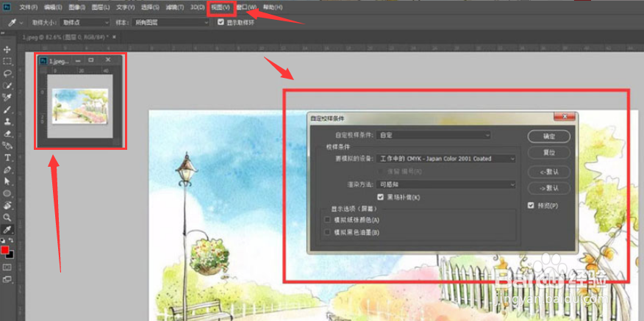
Task: Open 渲染方法 dropdown
Action: tap(446, 184)
